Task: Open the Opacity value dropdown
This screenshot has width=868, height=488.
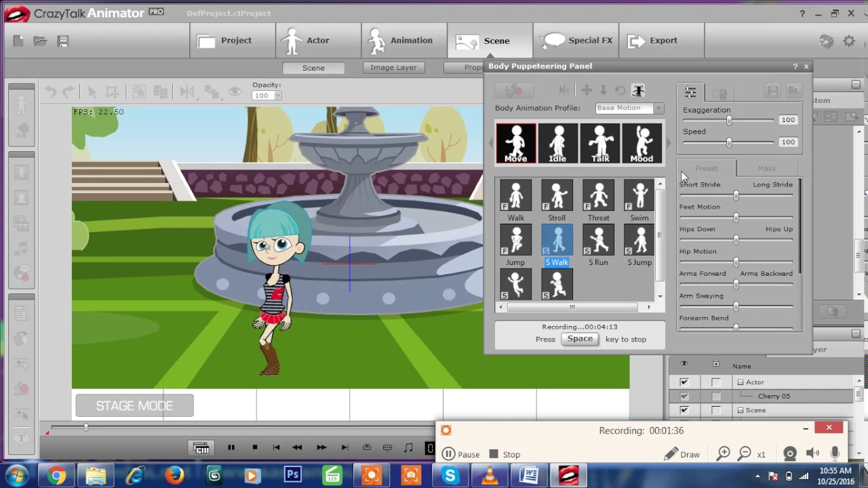Action: (x=277, y=96)
